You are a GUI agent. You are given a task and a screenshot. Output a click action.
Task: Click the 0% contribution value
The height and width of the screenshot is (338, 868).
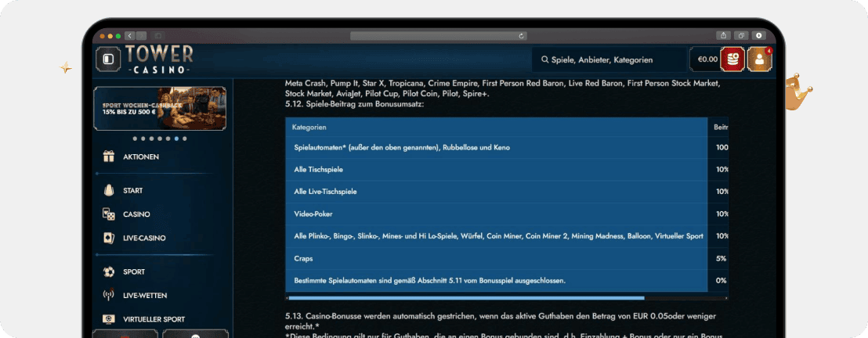[721, 280]
